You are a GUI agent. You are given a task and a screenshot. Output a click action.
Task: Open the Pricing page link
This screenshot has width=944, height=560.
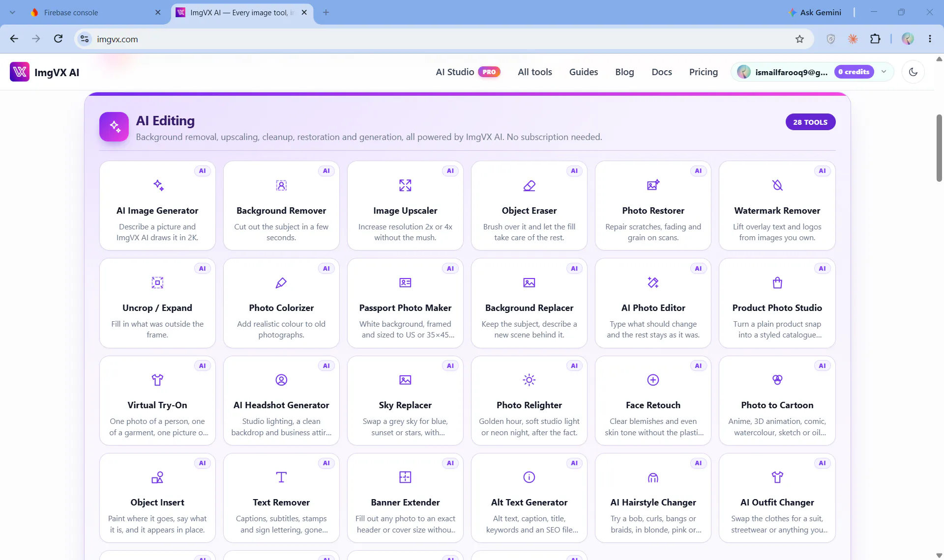tap(704, 72)
